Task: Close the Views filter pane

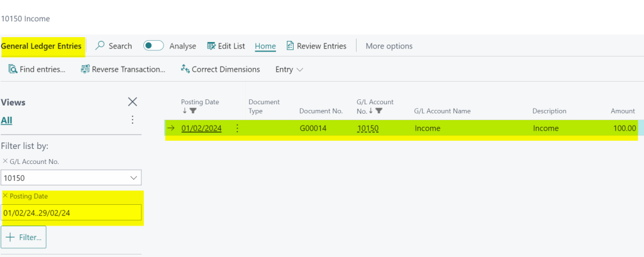Action: click(132, 102)
